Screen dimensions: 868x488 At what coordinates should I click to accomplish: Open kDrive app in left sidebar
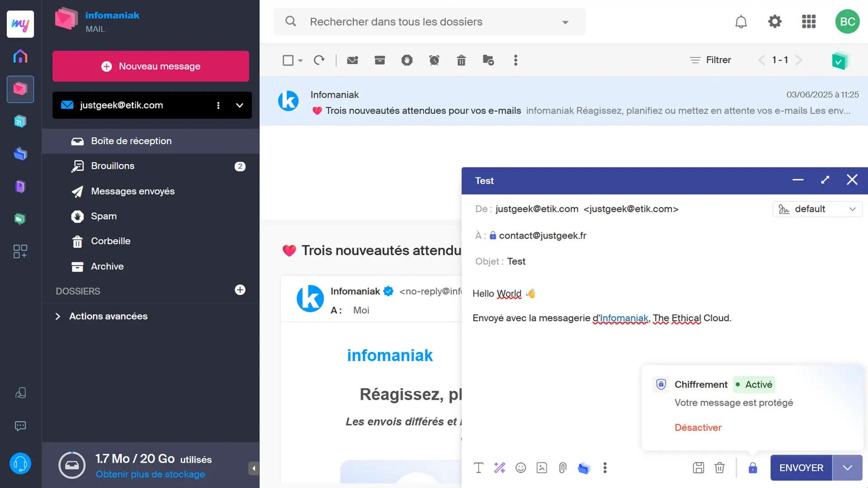(x=20, y=154)
